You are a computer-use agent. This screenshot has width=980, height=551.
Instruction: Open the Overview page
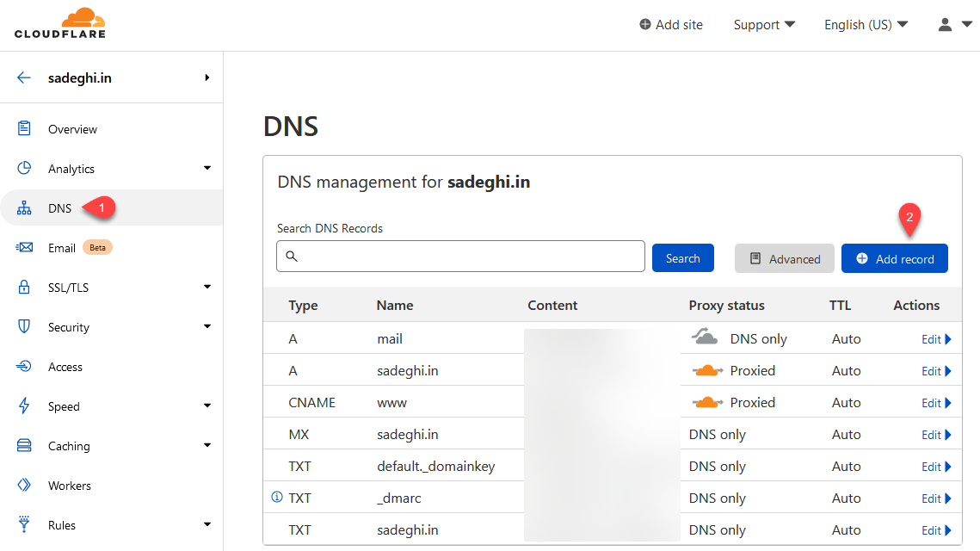[72, 129]
